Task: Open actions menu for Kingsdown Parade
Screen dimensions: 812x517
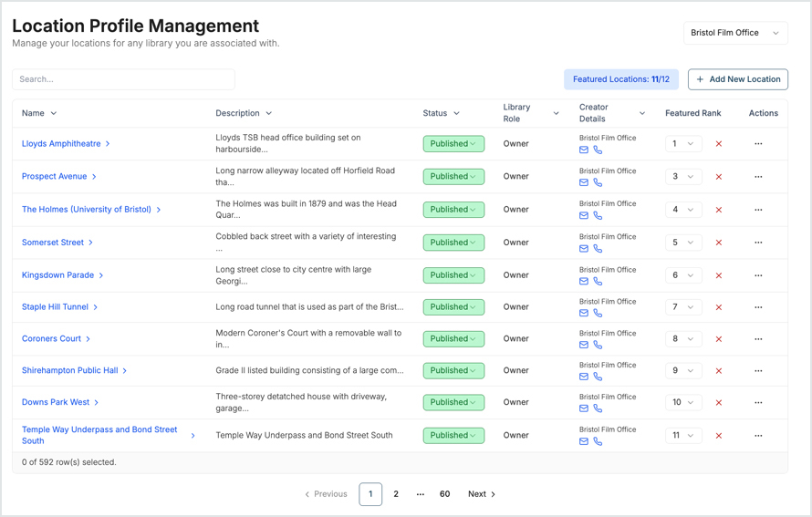Action: 758,275
